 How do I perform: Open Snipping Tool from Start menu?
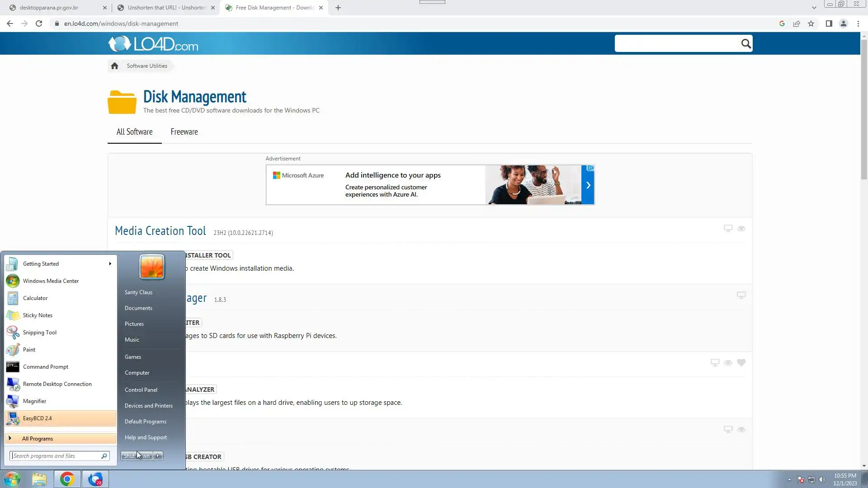pyautogui.click(x=40, y=333)
